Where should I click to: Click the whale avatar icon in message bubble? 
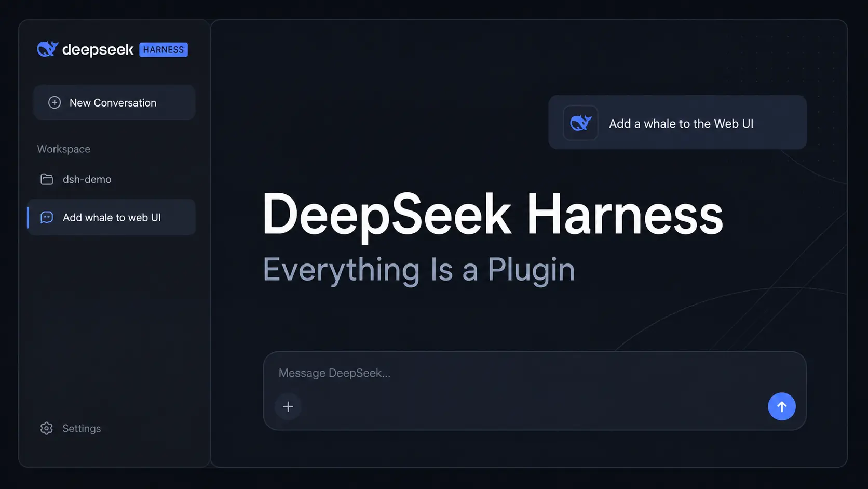tap(580, 123)
